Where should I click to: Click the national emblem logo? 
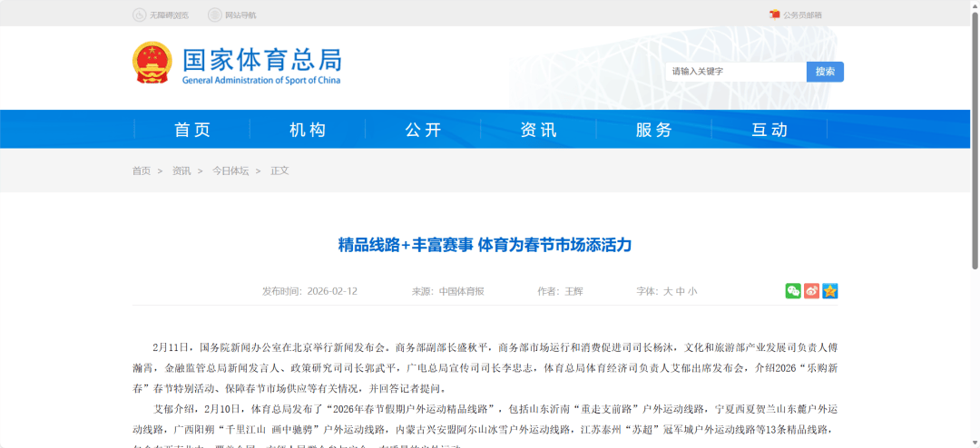[152, 63]
